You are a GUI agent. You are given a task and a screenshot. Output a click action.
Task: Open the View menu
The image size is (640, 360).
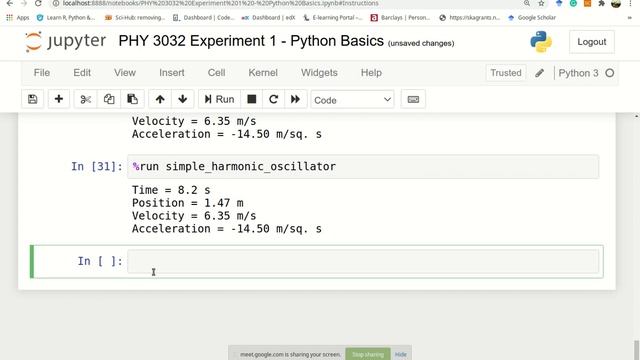pyautogui.click(x=124, y=73)
